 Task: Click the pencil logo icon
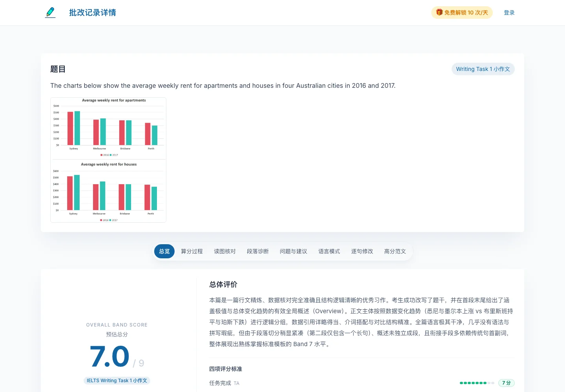pos(50,13)
